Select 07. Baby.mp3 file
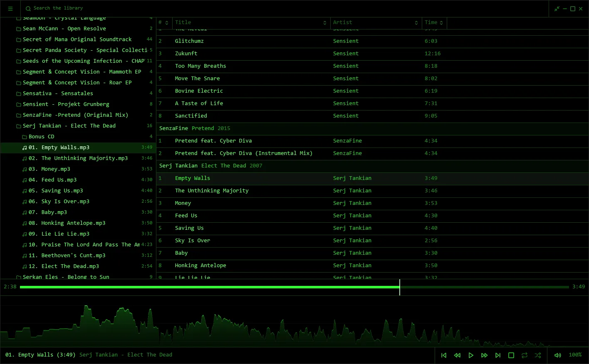This screenshot has width=589, height=364. (x=78, y=212)
